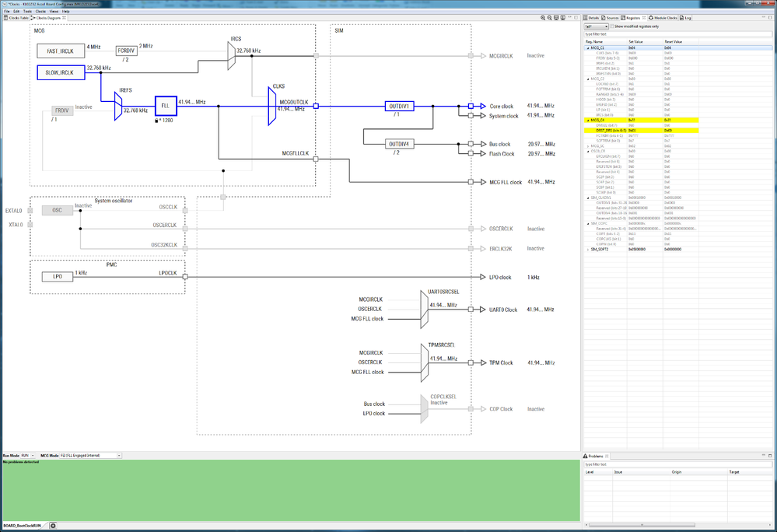Image resolution: width=777 pixels, height=532 pixels.
Task: Click the TPM Clock output label
Action: (501, 362)
